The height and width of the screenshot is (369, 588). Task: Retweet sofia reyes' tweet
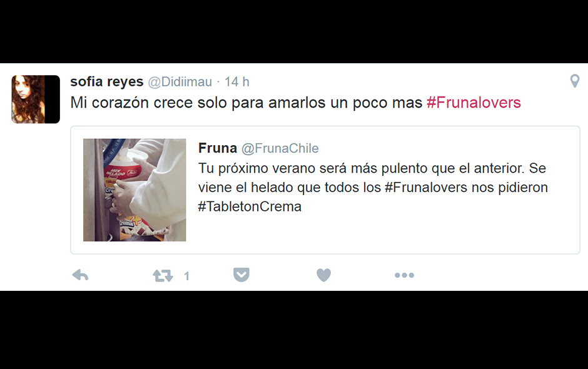163,276
